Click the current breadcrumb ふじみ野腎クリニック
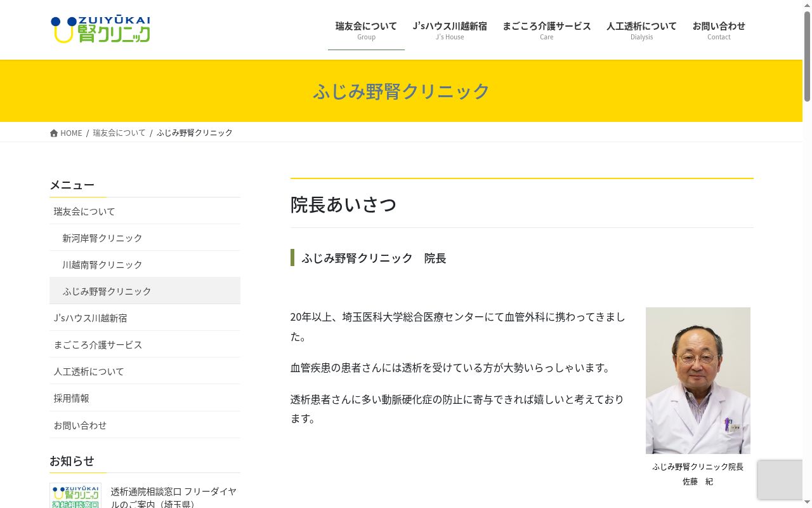 [x=195, y=133]
